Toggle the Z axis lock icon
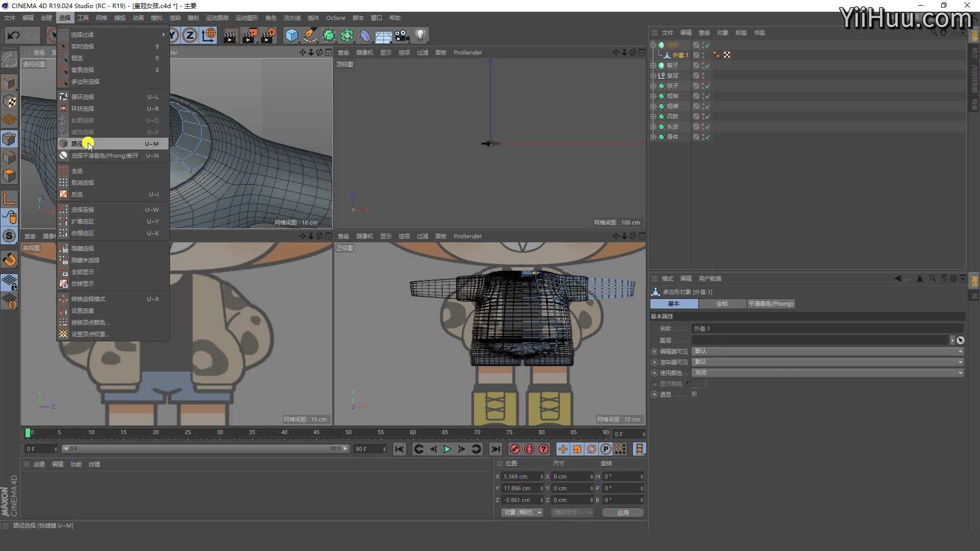 190,35
